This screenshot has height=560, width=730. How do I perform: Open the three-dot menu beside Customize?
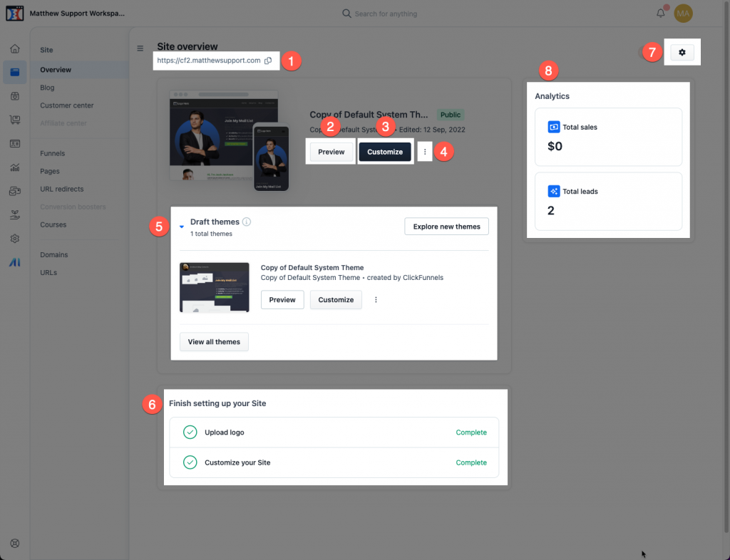coord(424,151)
